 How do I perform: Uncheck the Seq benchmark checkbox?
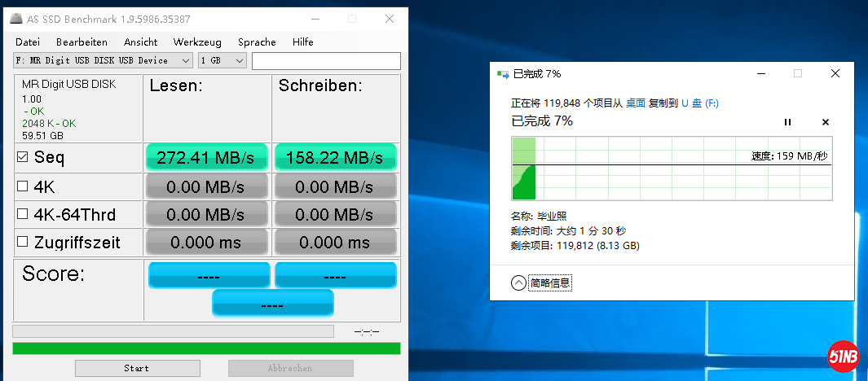[x=23, y=157]
